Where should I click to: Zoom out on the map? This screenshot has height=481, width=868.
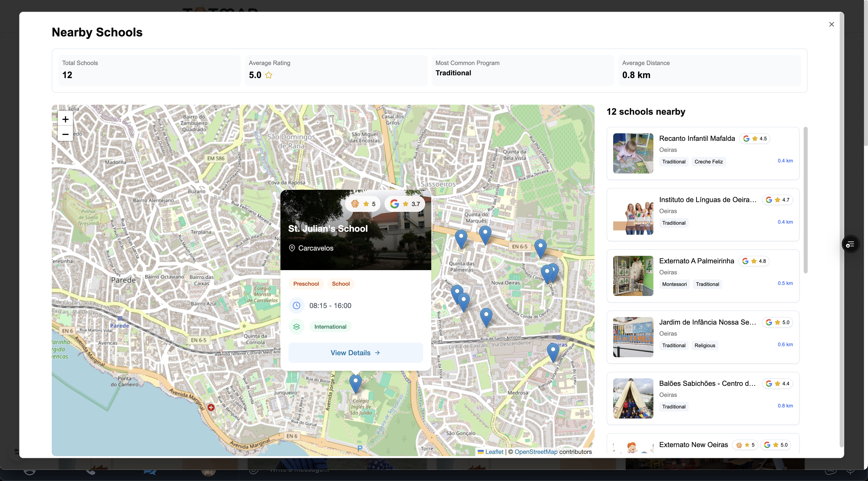click(x=65, y=134)
